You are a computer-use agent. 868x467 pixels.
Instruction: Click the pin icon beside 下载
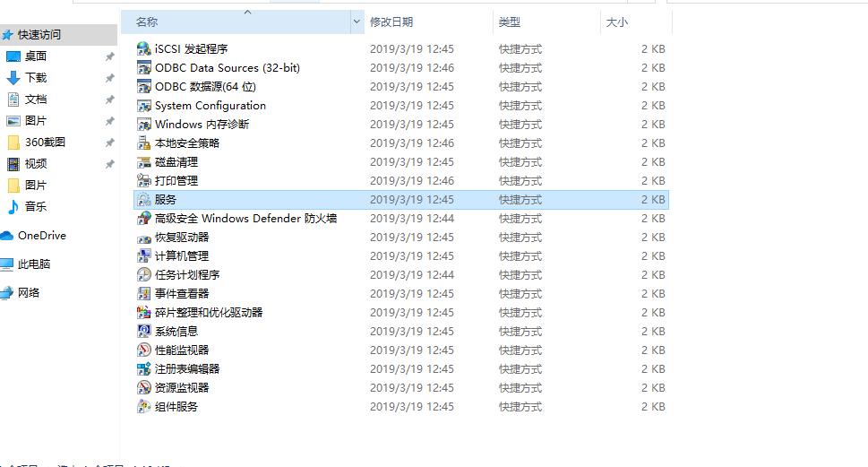109,78
